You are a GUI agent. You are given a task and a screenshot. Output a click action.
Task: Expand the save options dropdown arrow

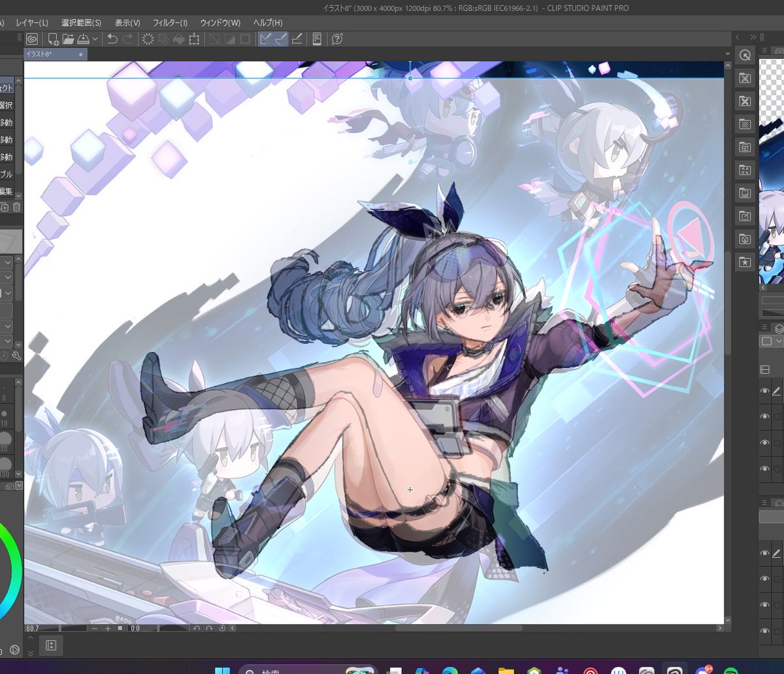(95, 39)
